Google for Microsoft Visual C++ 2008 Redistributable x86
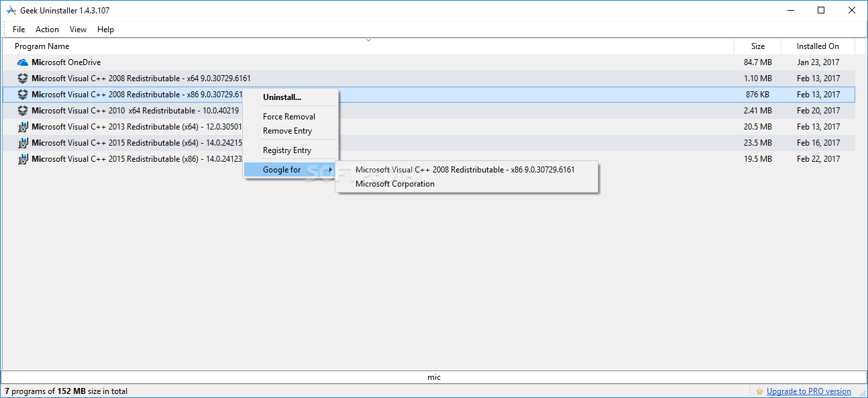Image resolution: width=868 pixels, height=398 pixels. pyautogui.click(x=466, y=170)
